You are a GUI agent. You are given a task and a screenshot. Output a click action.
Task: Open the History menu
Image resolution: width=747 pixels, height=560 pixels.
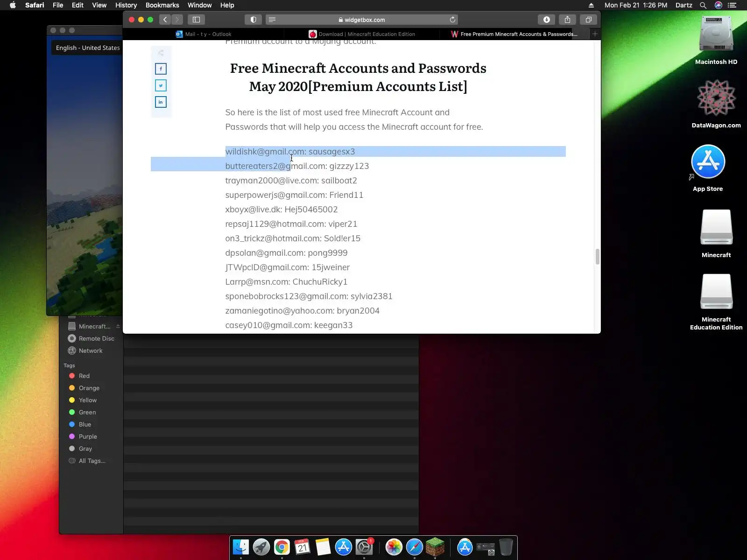[126, 5]
